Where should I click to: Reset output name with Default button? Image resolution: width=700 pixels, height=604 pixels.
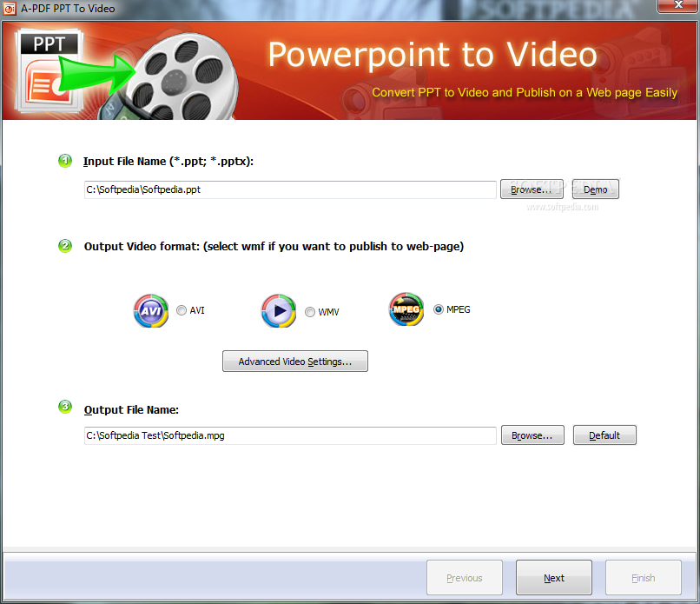[604, 435]
